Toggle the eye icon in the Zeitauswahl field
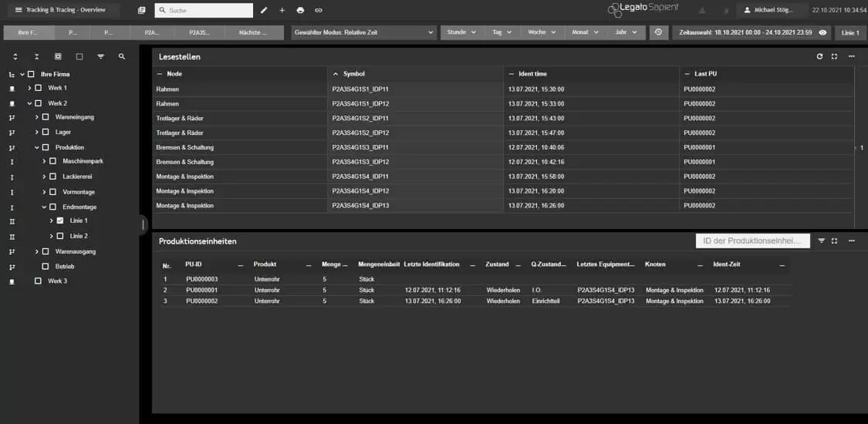868x424 pixels. coord(822,32)
